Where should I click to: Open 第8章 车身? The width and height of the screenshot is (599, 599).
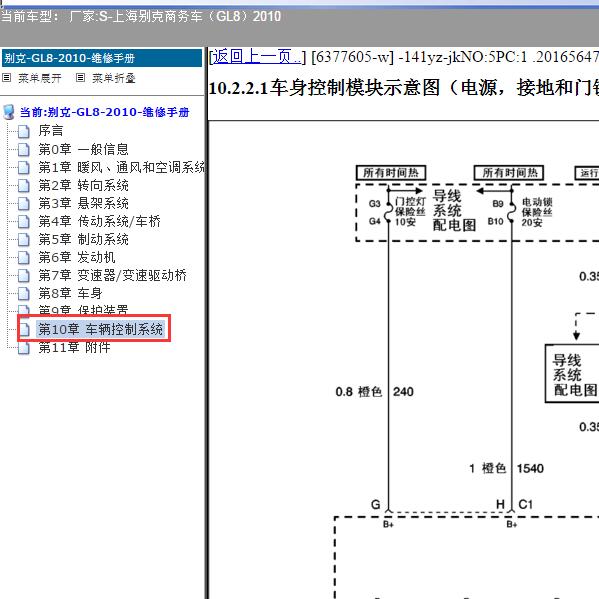coord(70,293)
